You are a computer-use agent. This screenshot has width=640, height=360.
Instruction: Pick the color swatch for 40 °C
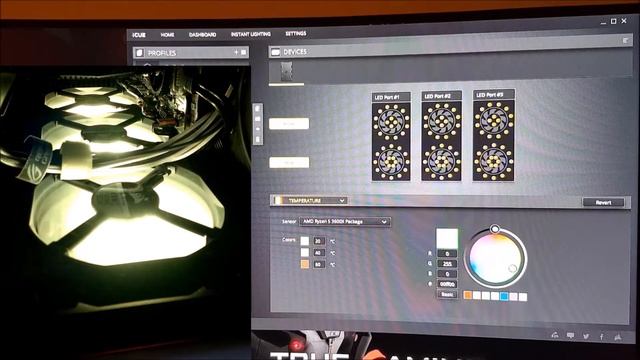[305, 253]
